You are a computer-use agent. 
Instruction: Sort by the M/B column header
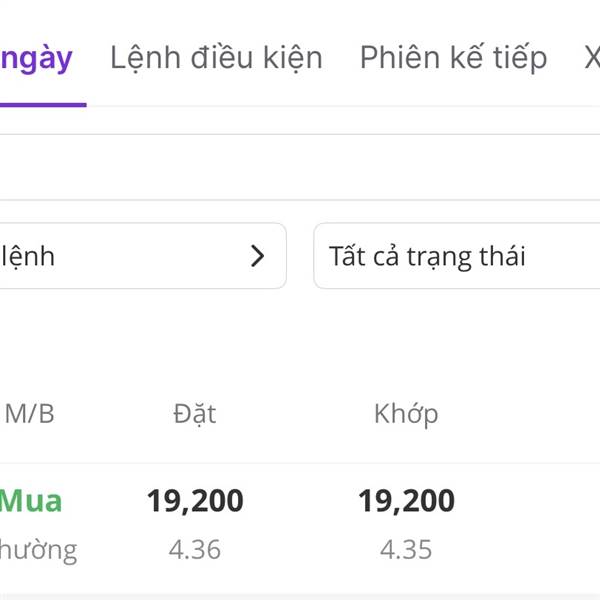click(29, 414)
